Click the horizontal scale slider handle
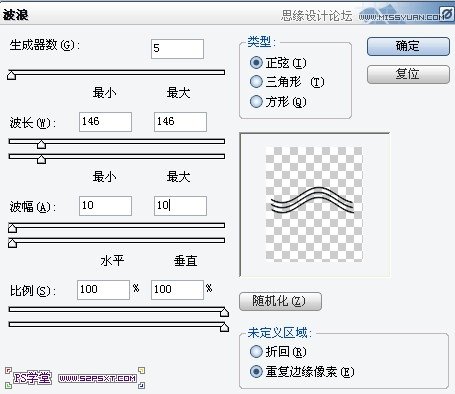 [x=224, y=312]
